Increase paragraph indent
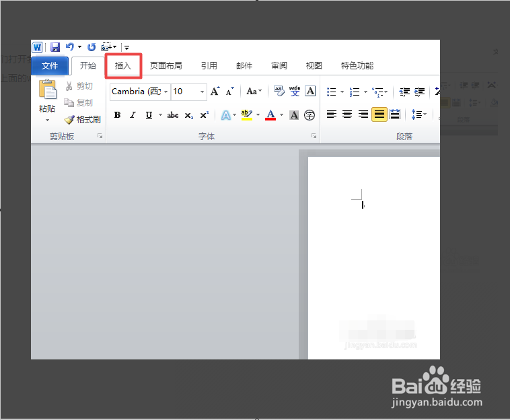The width and height of the screenshot is (510, 420). 420,92
